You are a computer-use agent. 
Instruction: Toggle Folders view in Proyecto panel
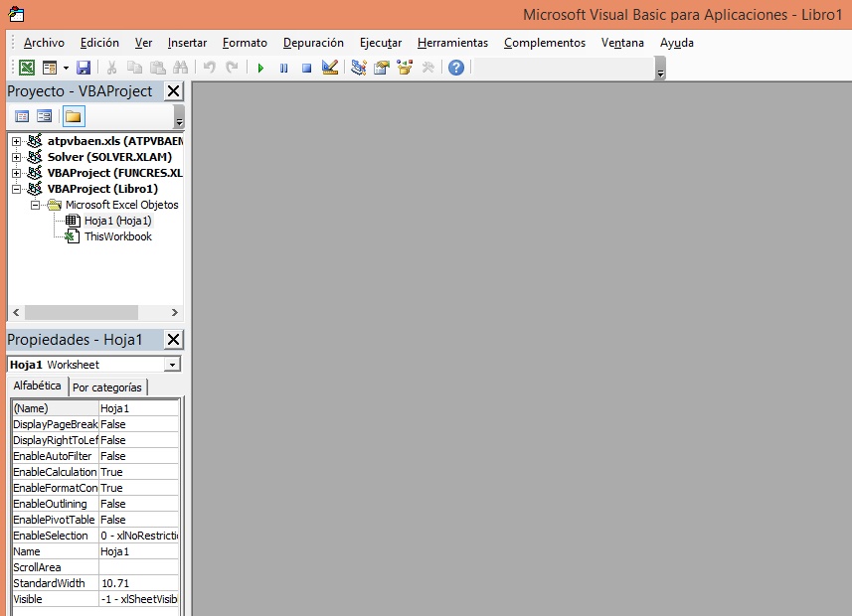74,116
